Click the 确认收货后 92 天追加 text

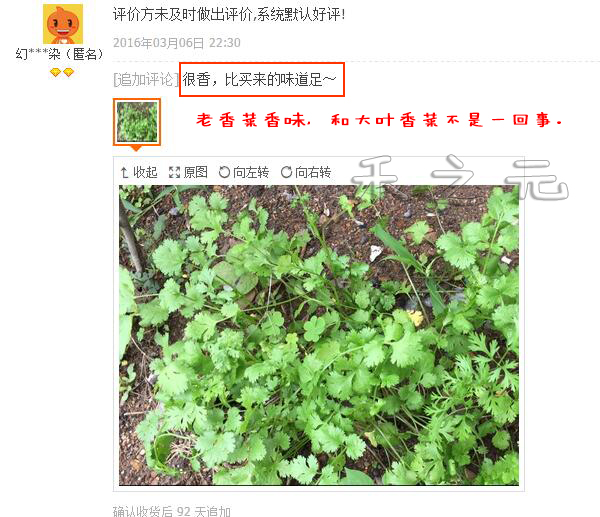pos(172,511)
